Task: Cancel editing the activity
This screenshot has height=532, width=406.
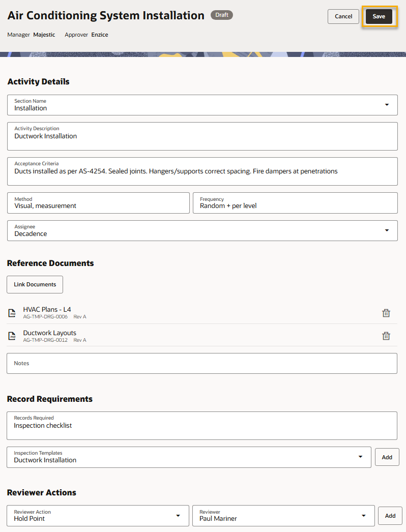Action: tap(343, 16)
